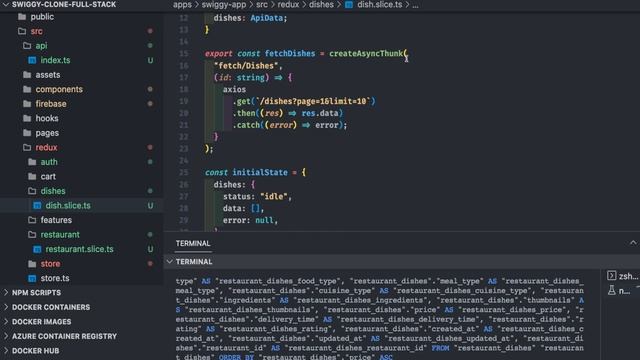This screenshot has width=640, height=360.
Task: Click the TypeScript file icon in breadcrumb
Action: pos(349,5)
